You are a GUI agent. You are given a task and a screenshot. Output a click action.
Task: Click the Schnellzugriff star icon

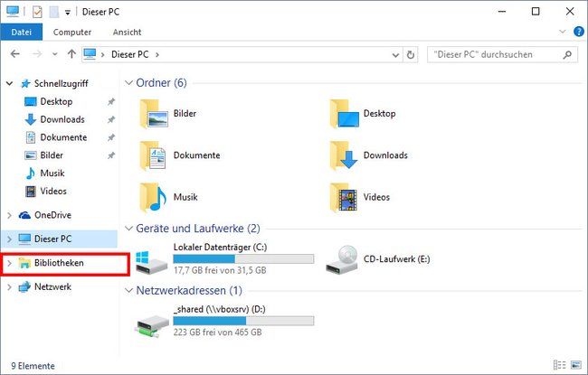click(25, 83)
